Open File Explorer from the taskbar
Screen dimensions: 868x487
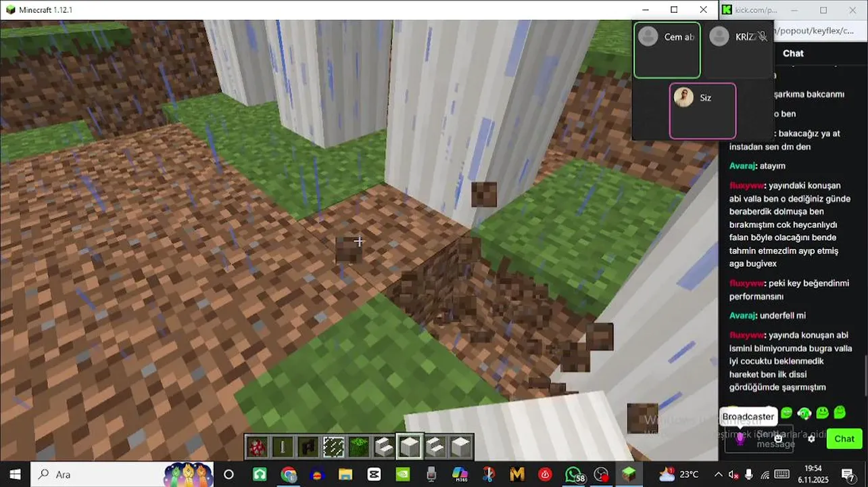pyautogui.click(x=345, y=474)
